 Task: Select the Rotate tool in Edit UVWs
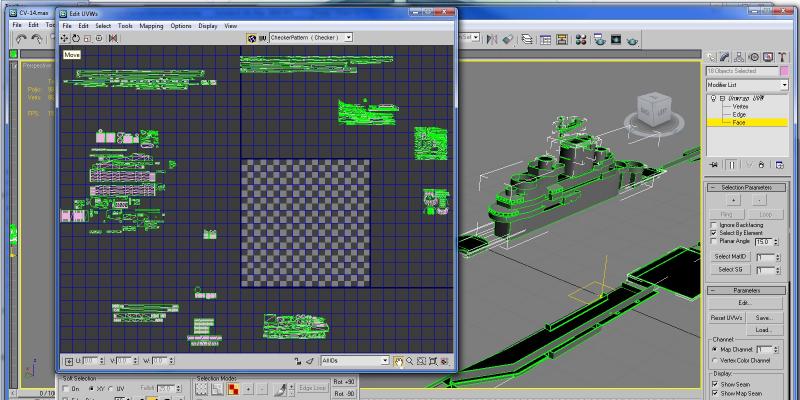pos(76,38)
